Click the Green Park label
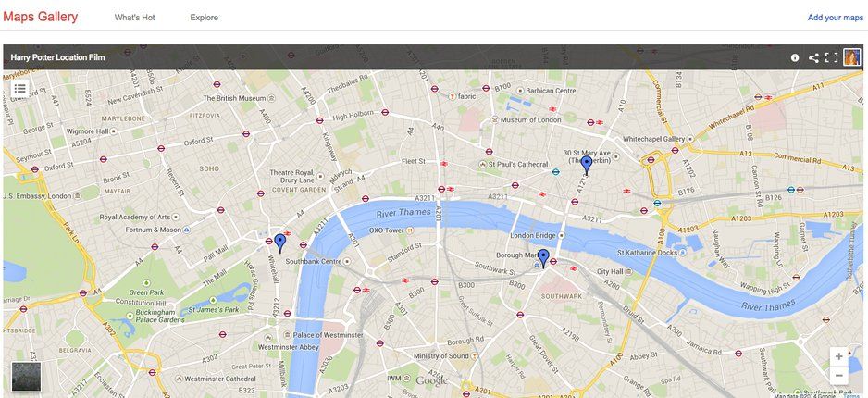 pos(147,292)
